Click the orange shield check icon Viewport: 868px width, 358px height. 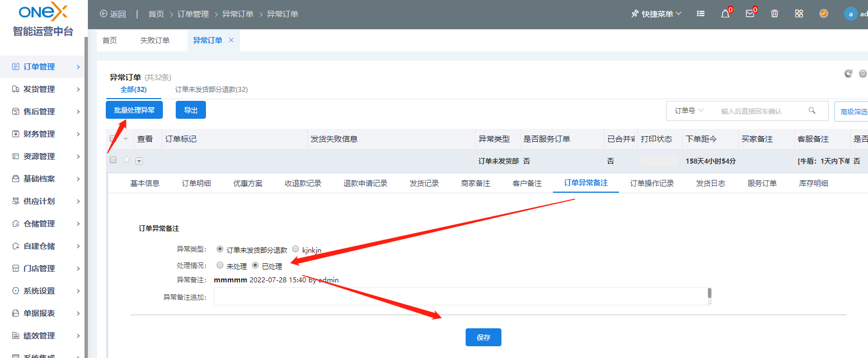(824, 13)
